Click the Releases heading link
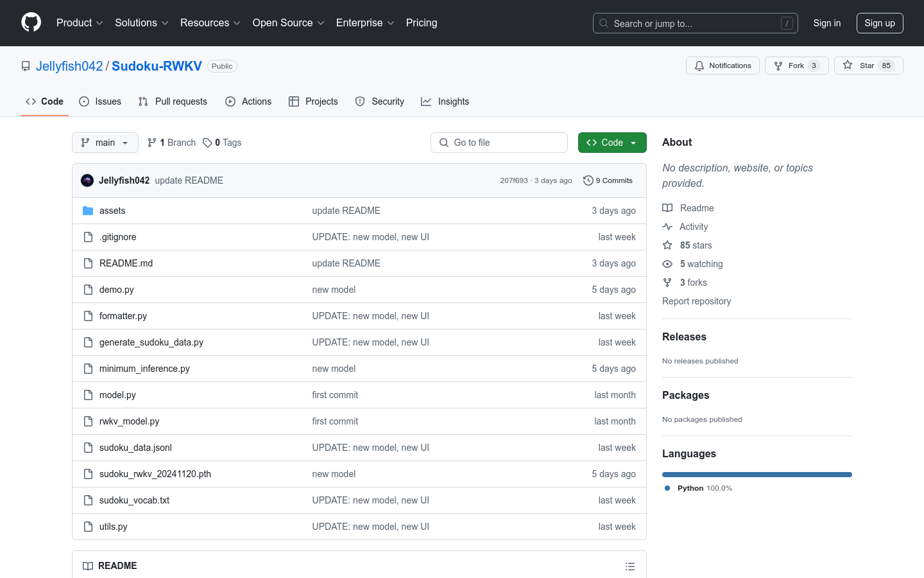The height and width of the screenshot is (578, 924). click(684, 337)
